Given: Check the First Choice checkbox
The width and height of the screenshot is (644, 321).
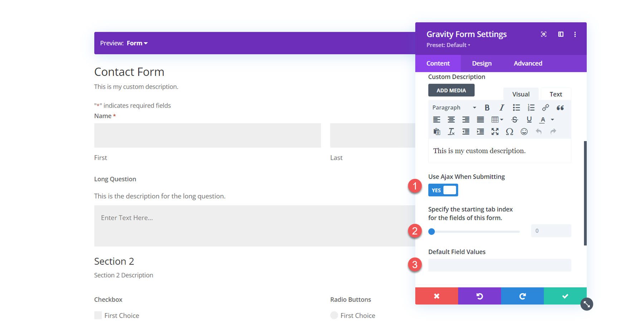Looking at the screenshot, I should point(98,315).
